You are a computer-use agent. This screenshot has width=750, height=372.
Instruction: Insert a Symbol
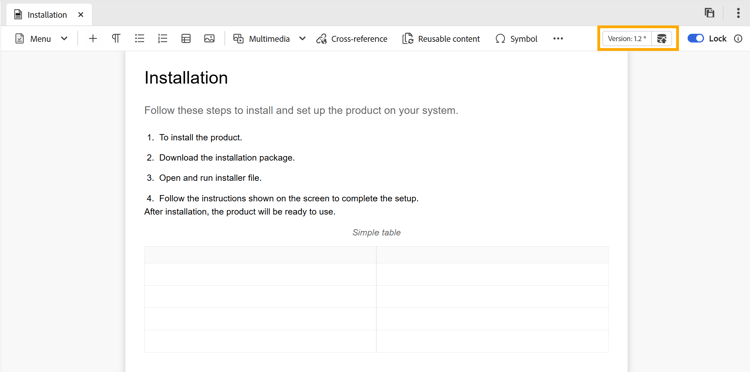[516, 39]
